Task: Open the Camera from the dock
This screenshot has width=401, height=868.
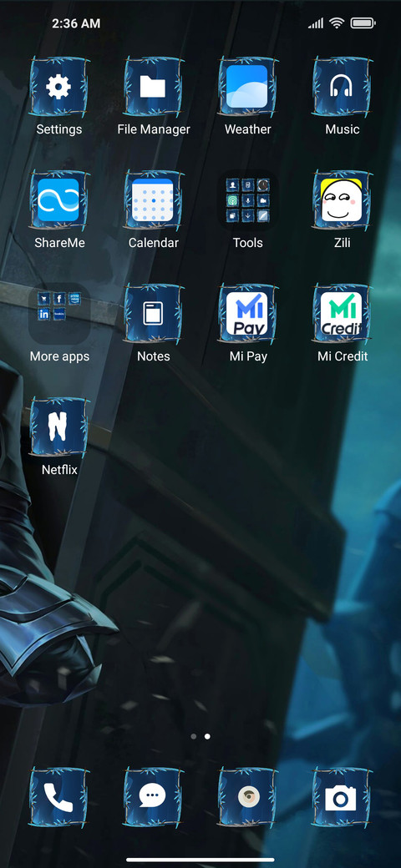Action: (343, 798)
